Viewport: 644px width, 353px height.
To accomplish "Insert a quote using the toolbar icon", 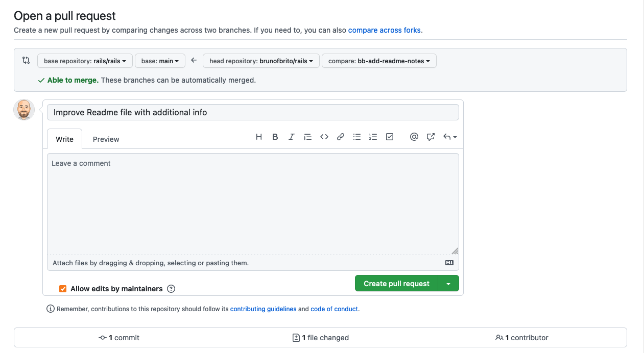I will [x=307, y=137].
